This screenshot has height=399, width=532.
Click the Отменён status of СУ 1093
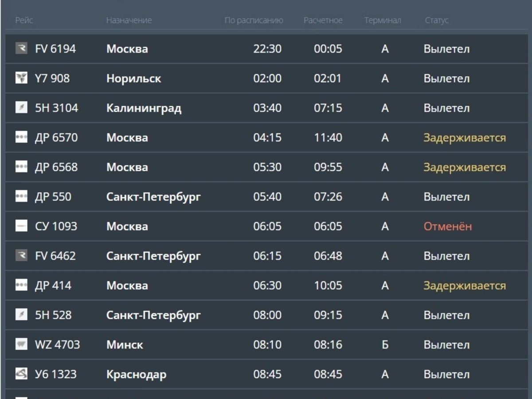point(447,227)
